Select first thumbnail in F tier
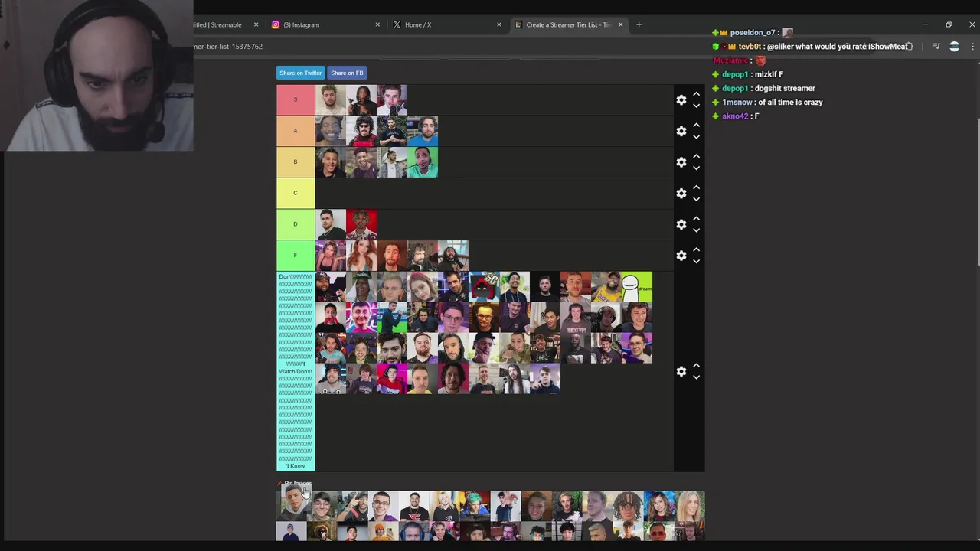Viewport: 980px width, 551px height. pos(331,255)
